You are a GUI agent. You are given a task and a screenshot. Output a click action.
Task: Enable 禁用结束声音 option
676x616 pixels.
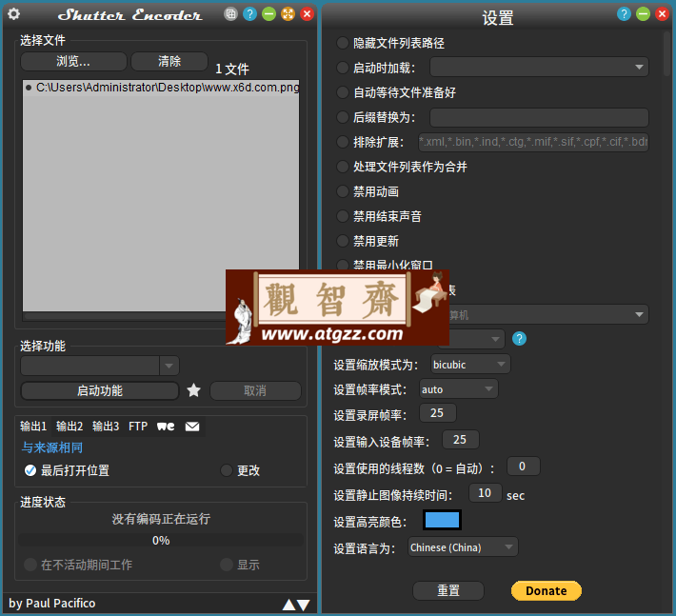(x=343, y=216)
